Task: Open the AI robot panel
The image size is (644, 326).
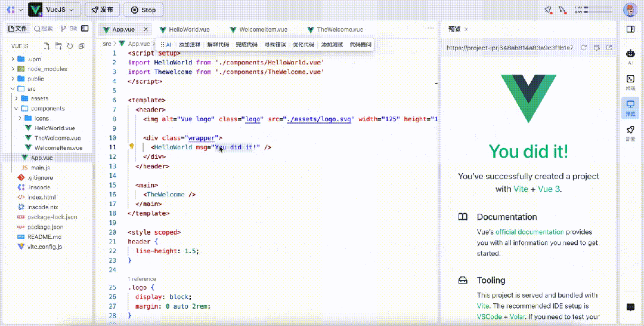Action: (630, 57)
